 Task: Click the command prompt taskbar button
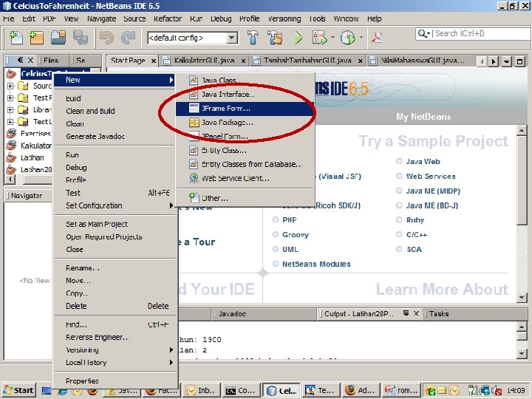click(241, 390)
